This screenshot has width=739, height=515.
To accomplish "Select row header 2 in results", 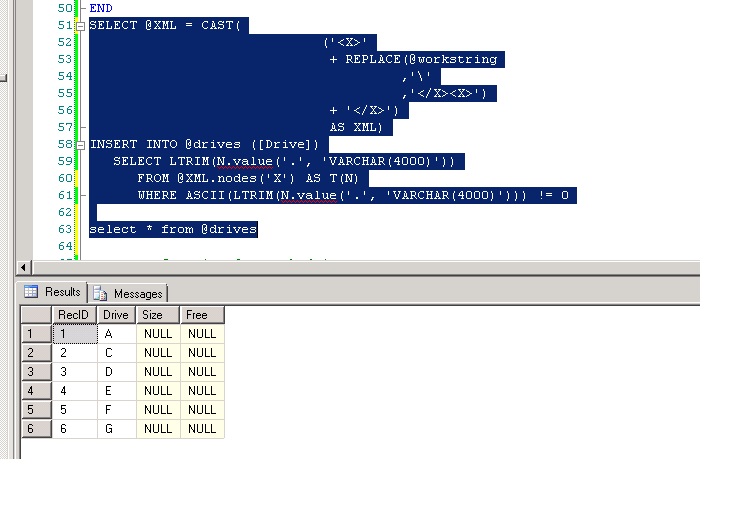I will click(36, 353).
